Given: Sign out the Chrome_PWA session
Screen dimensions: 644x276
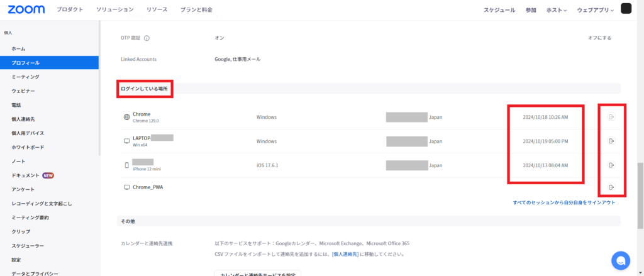Looking at the screenshot, I should point(611,187).
